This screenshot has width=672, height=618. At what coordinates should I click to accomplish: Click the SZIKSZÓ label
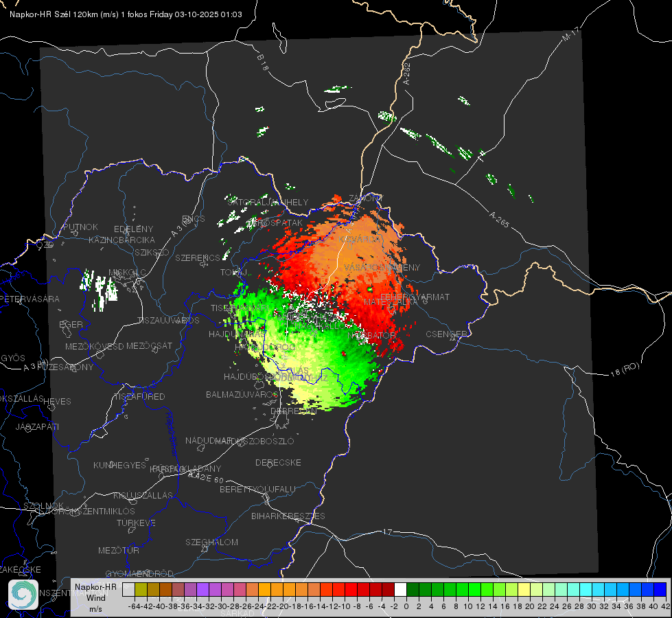[152, 252]
